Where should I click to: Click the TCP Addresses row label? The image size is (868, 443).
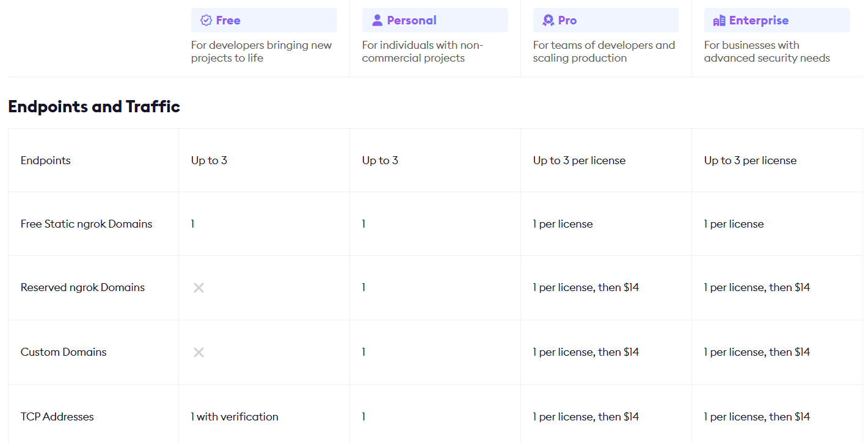pyautogui.click(x=57, y=417)
